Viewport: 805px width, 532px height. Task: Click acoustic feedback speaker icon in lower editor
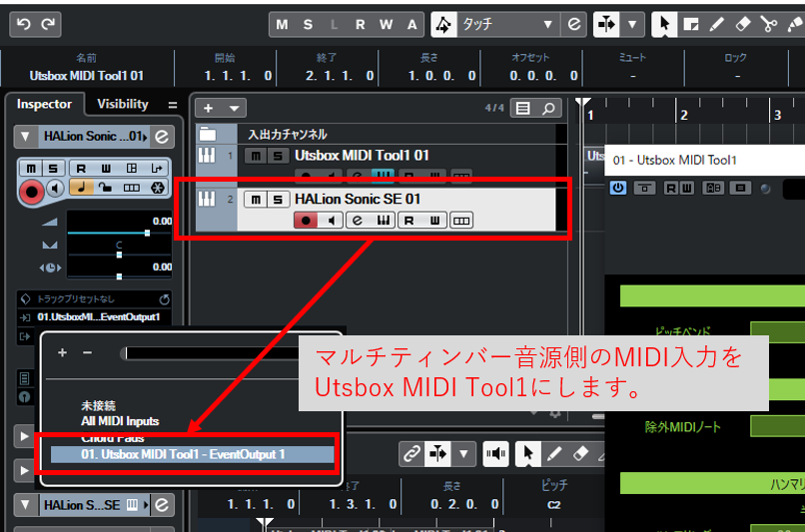(495, 454)
